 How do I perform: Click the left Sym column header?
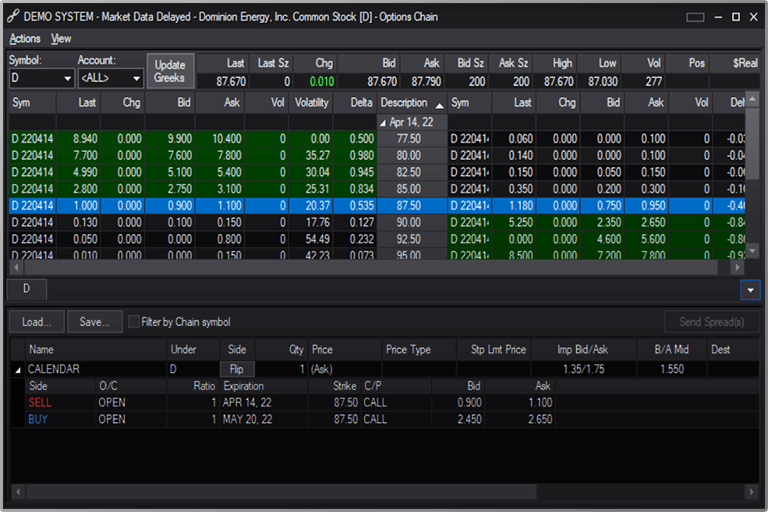pos(32,102)
